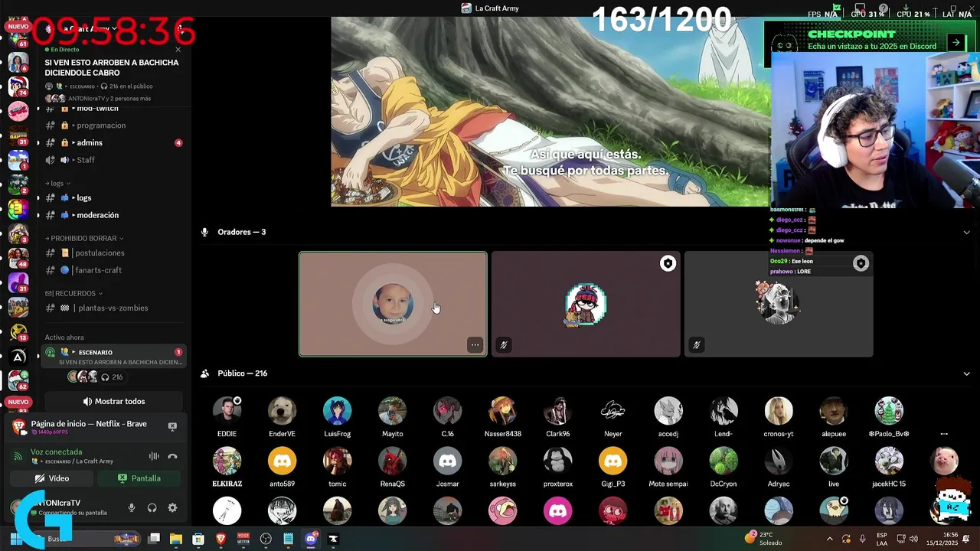Open Checkpoint 2025 banner arrow
The image size is (980, 551).
tap(955, 43)
